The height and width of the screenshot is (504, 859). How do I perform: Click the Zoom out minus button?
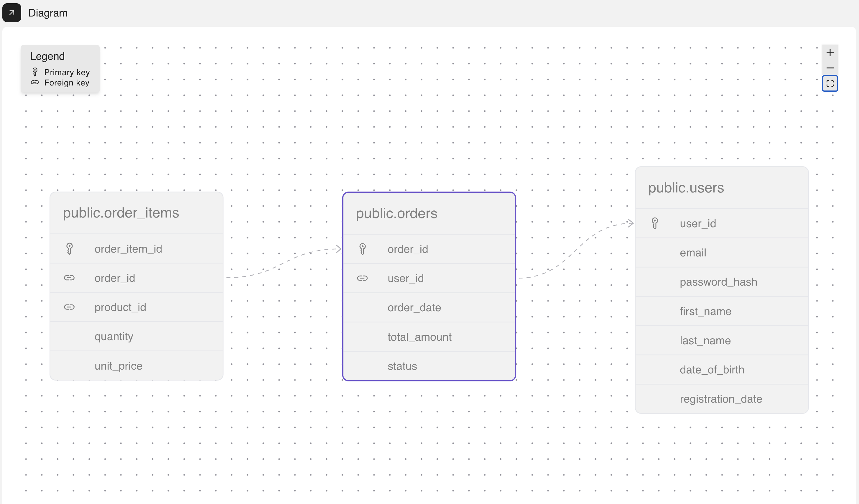pyautogui.click(x=830, y=68)
